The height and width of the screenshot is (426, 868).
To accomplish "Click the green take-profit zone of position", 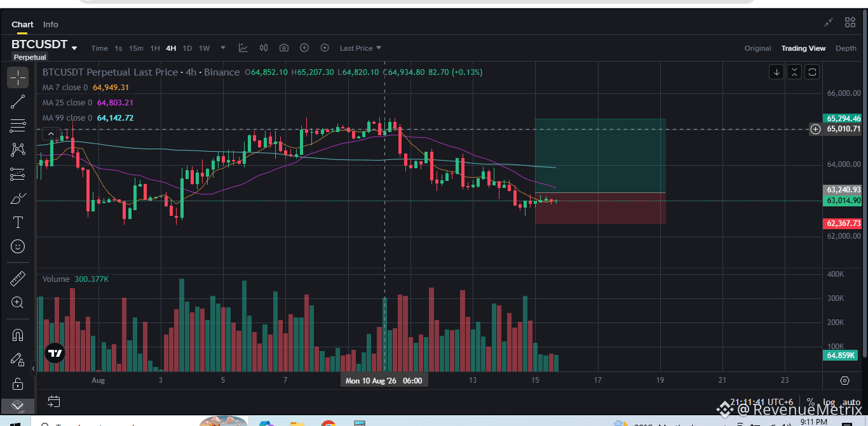I will tap(600, 156).
